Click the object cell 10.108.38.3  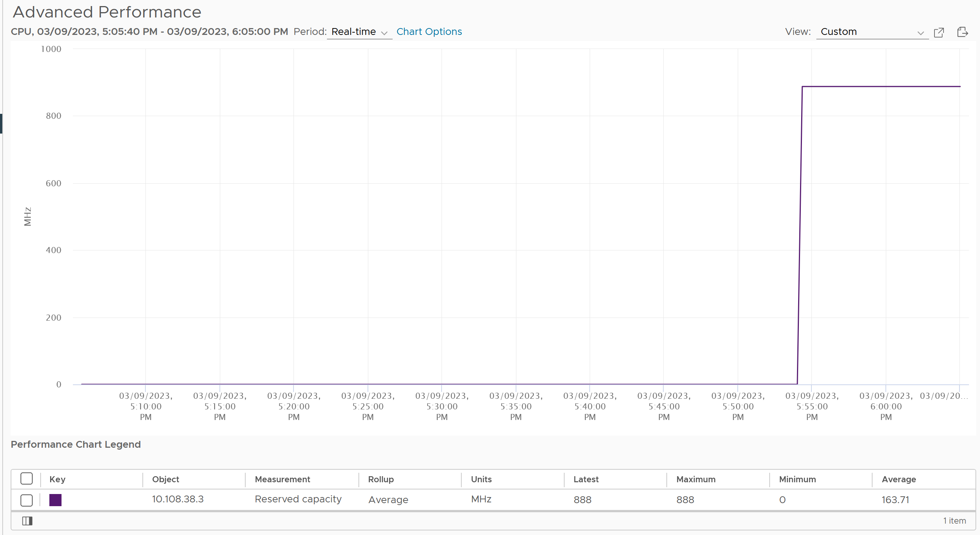[178, 499]
